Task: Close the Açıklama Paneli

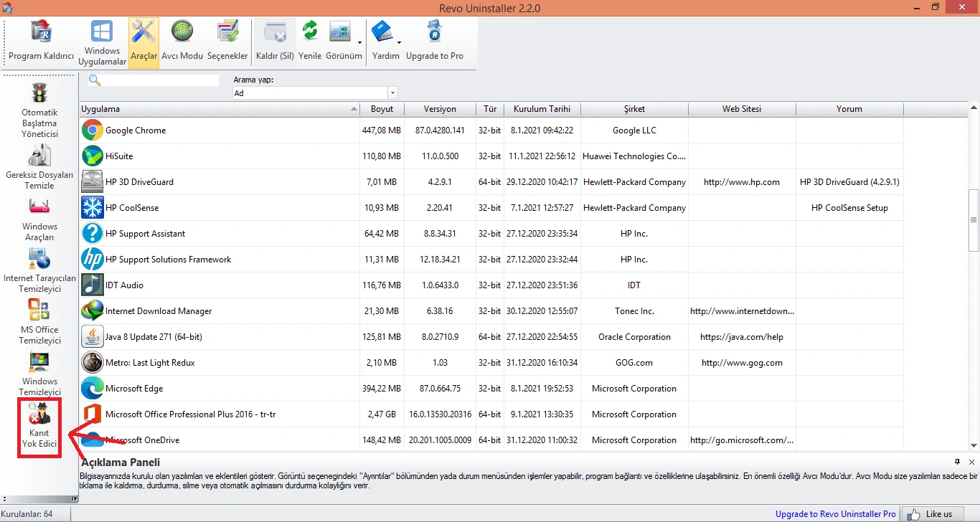Action: pyautogui.click(x=971, y=462)
